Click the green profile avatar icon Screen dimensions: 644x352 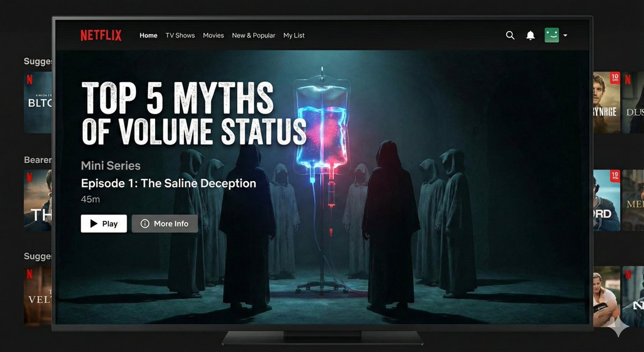551,34
